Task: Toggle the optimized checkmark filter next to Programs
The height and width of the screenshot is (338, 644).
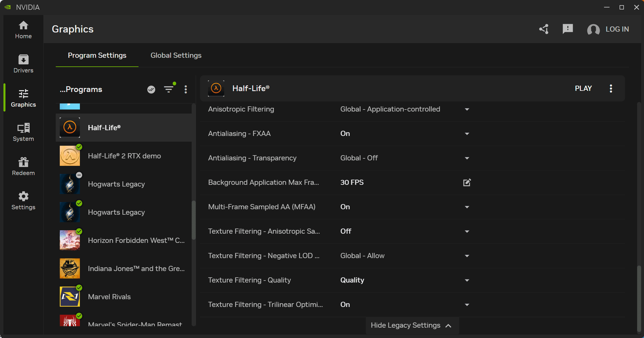Action: click(151, 89)
